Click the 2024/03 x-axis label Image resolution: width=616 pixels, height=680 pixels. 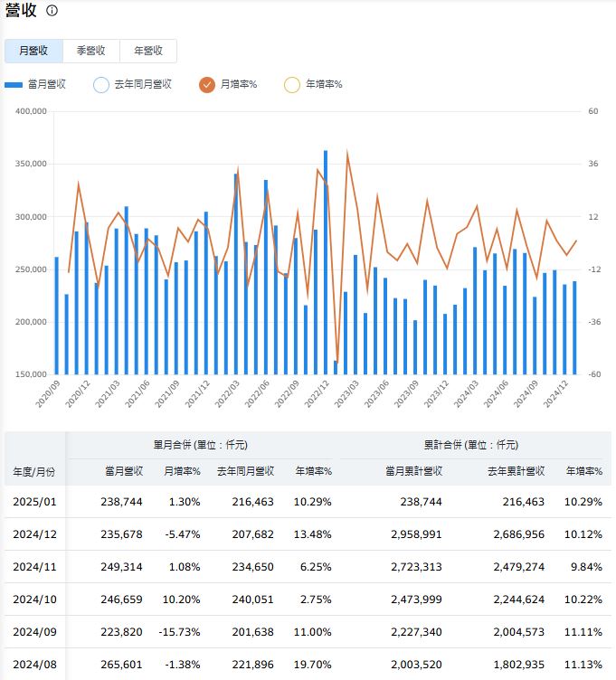click(467, 393)
